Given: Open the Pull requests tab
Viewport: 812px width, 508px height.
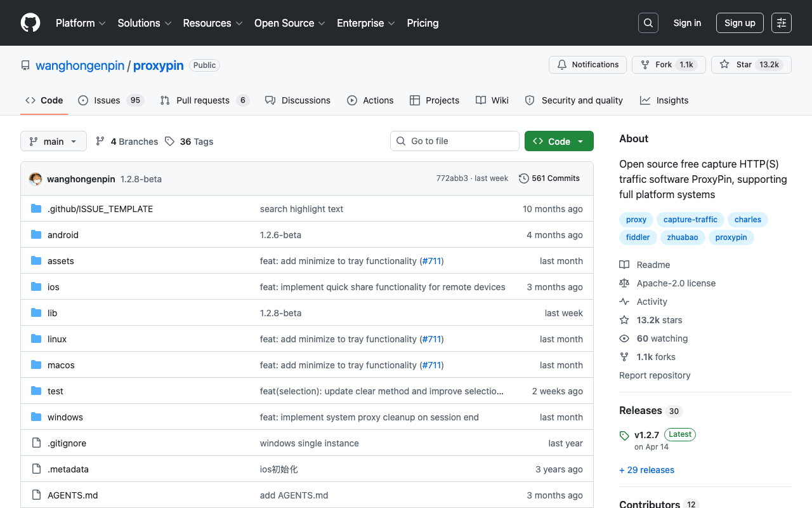Looking at the screenshot, I should [x=204, y=100].
